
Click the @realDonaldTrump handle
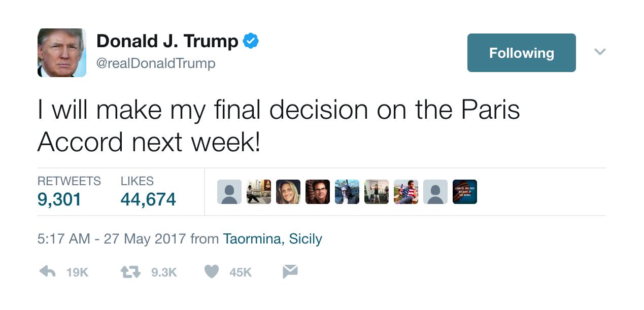[x=156, y=63]
